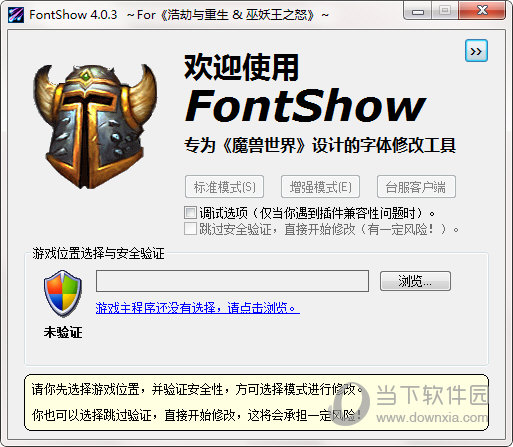
Task: Click the 未验证 status label
Action: click(63, 332)
